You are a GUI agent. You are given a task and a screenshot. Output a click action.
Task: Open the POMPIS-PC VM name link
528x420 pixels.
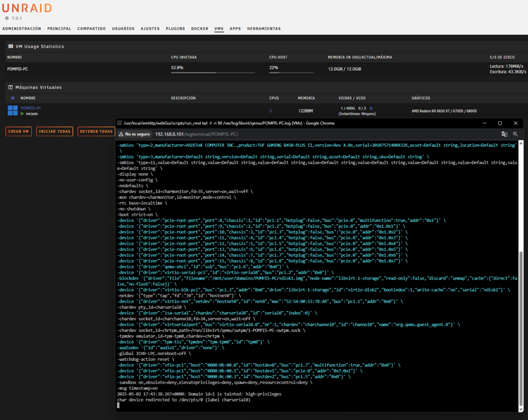31,108
